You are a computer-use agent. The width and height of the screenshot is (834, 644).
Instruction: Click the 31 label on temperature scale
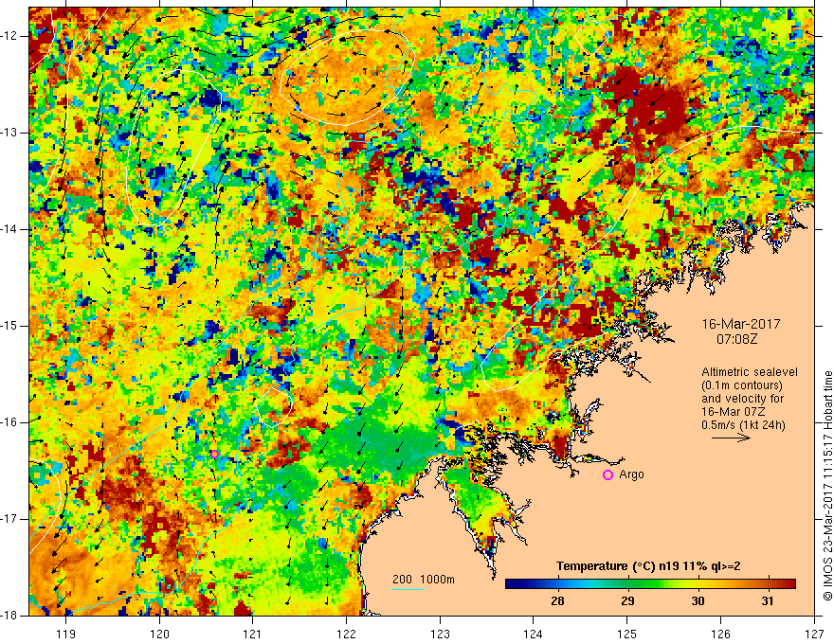point(767,601)
